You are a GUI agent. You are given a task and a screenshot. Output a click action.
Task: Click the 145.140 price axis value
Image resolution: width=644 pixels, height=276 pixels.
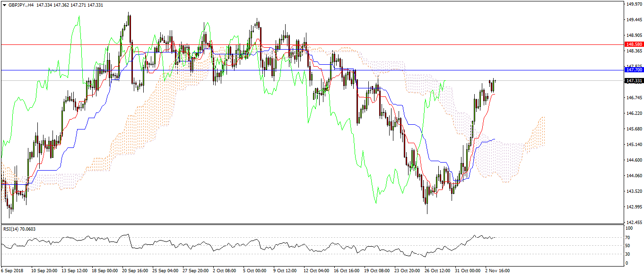634,145
